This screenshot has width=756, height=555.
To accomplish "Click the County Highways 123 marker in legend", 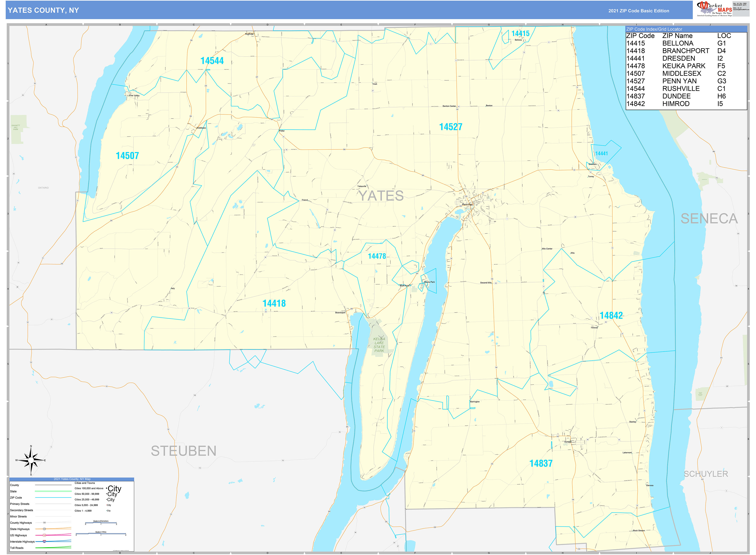I will point(44,523).
